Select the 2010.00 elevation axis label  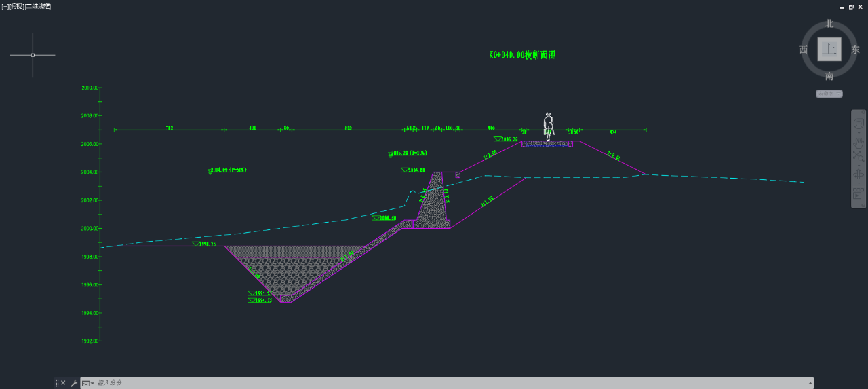(90, 88)
